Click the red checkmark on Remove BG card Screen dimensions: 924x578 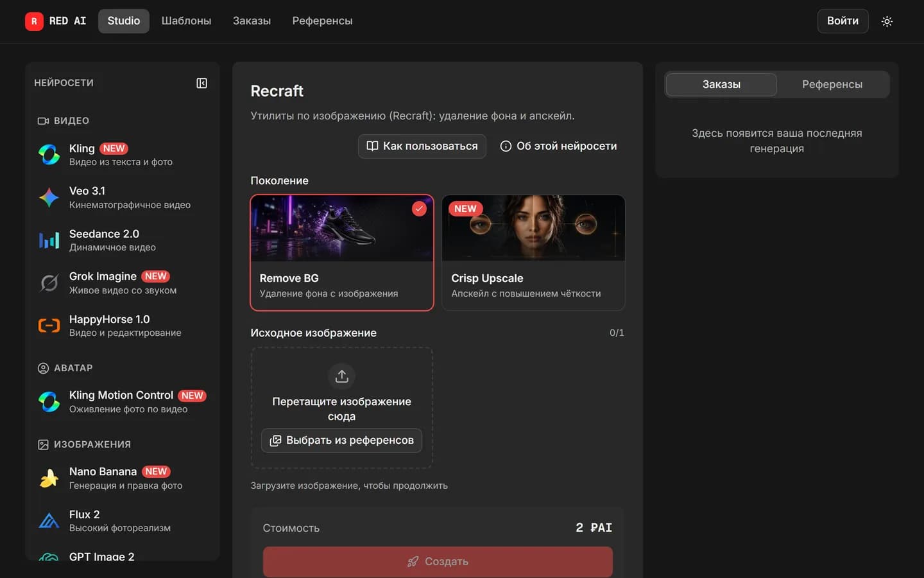coord(419,209)
